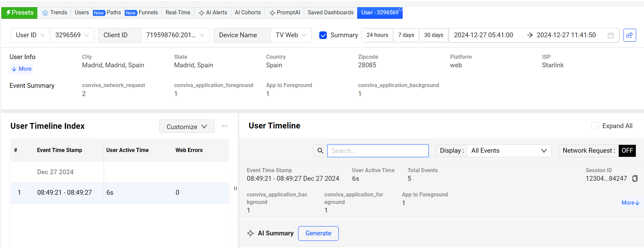Uncheck the Summary checkbox
644x248 pixels.
pyautogui.click(x=323, y=35)
